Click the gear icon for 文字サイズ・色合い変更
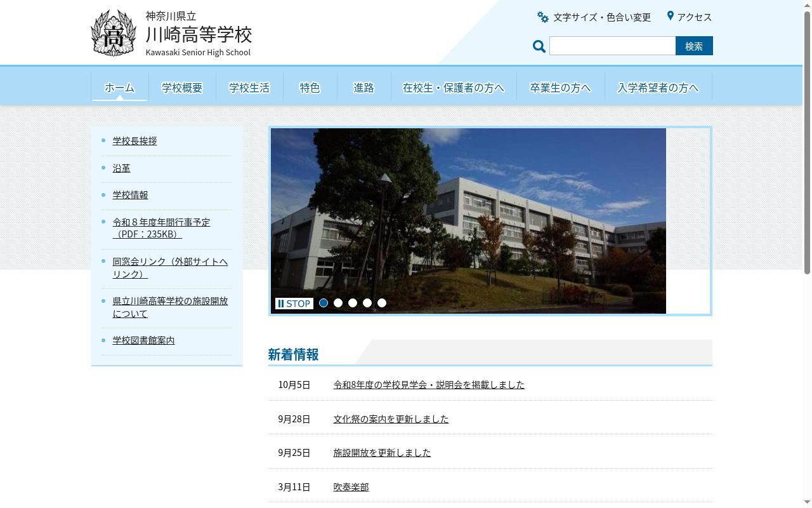Viewport: 812px width, 508px height. click(x=543, y=17)
